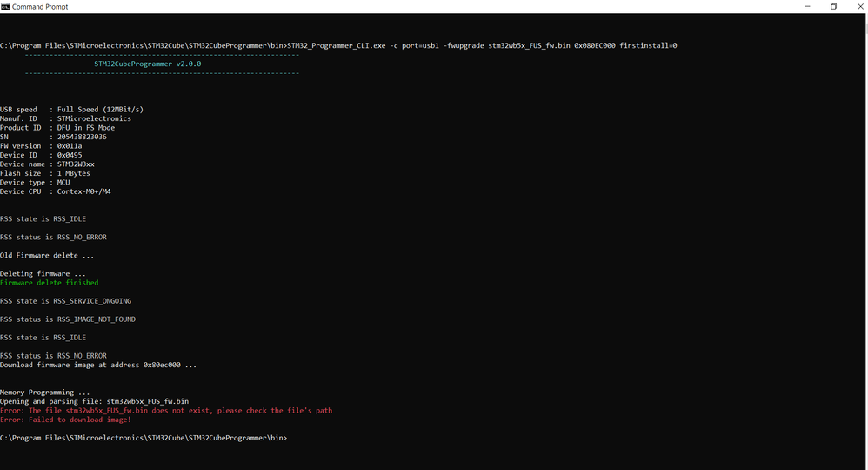Viewport: 868px width, 470px height.
Task: Click the SN 205438823036 line
Action: tap(53, 137)
